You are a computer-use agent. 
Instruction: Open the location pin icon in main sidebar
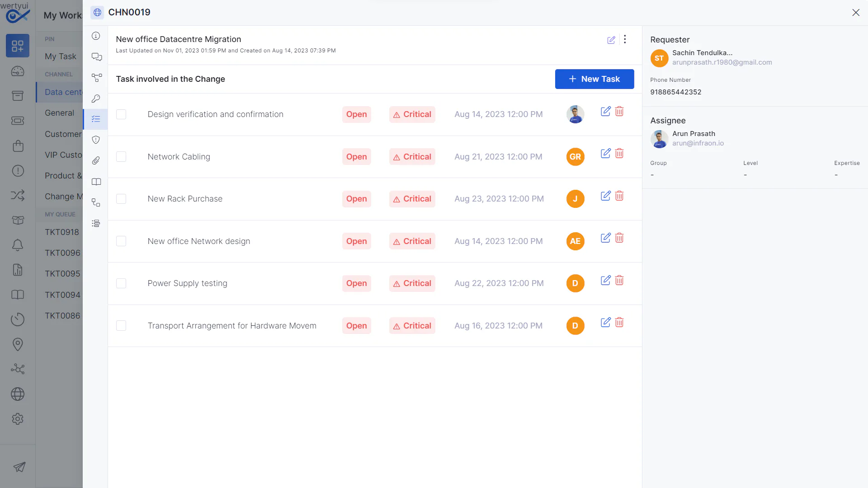click(18, 344)
